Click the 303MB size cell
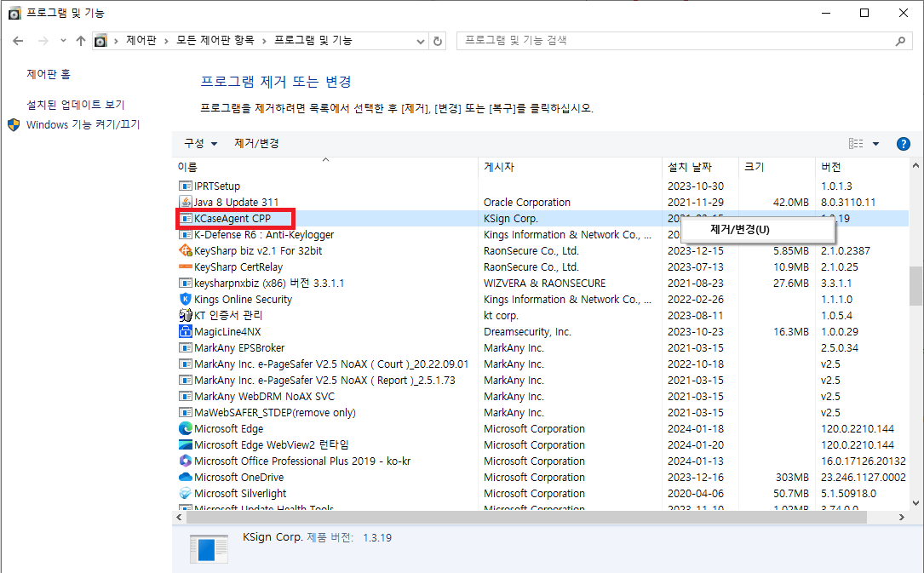The image size is (924, 573). pos(792,478)
